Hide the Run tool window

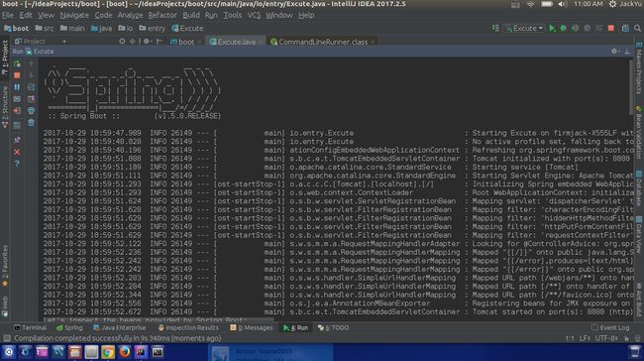click(627, 52)
